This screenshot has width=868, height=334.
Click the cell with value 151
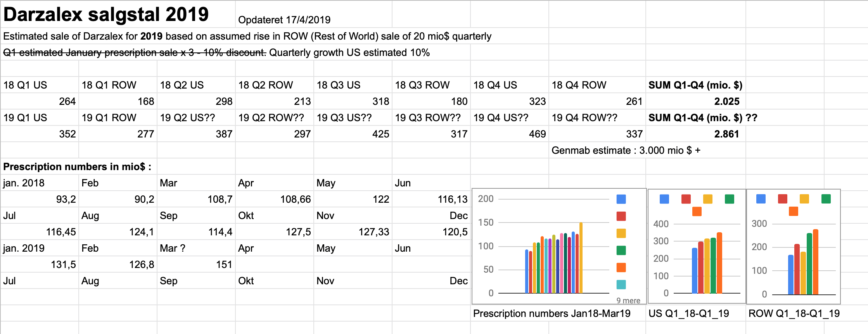pyautogui.click(x=197, y=264)
